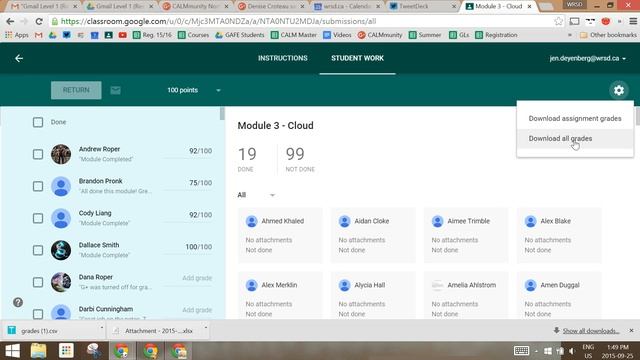This screenshot has width=640, height=360.
Task: Select Dana Roper's checkbox
Action: [x=38, y=282]
